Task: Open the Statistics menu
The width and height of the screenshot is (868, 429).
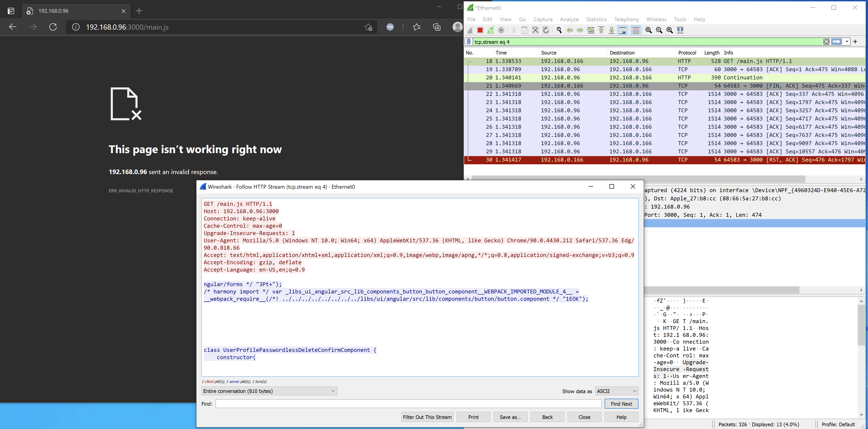Action: [596, 19]
